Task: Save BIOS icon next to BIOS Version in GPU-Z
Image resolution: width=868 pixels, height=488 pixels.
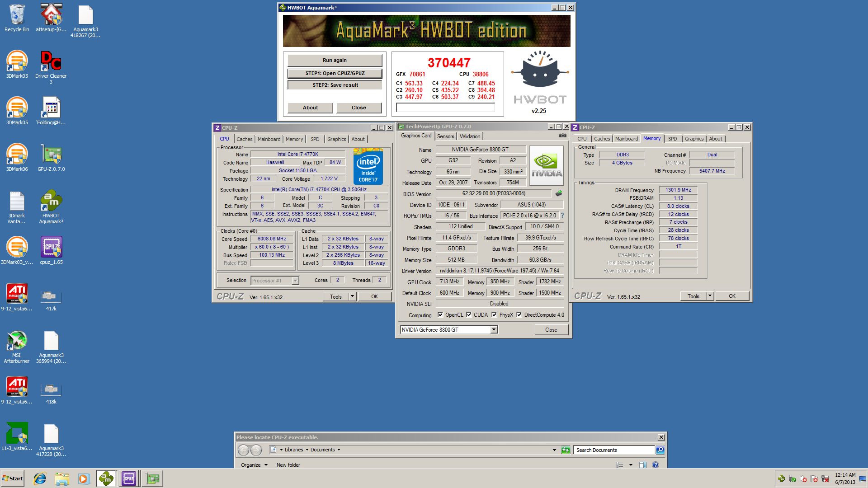Action: point(559,193)
